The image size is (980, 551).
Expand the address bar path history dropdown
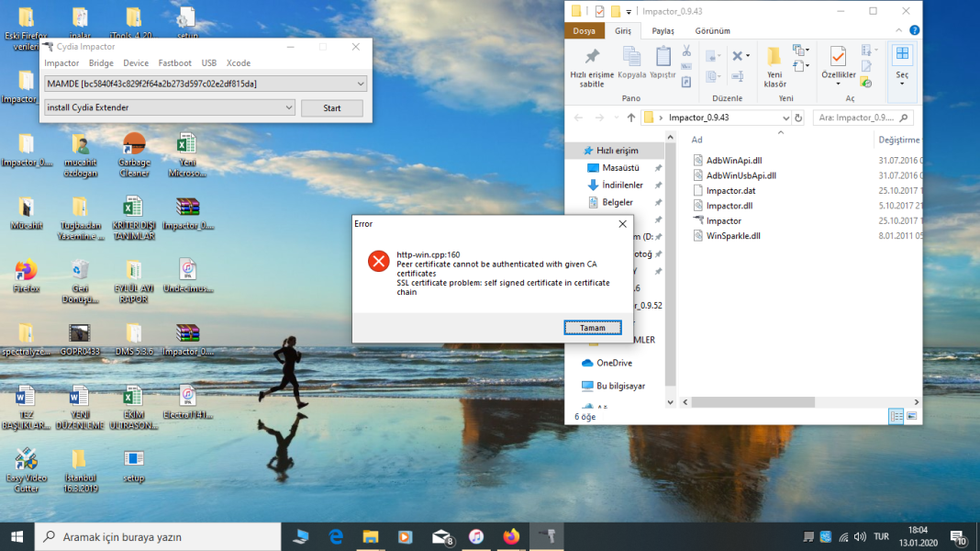pyautogui.click(x=785, y=118)
